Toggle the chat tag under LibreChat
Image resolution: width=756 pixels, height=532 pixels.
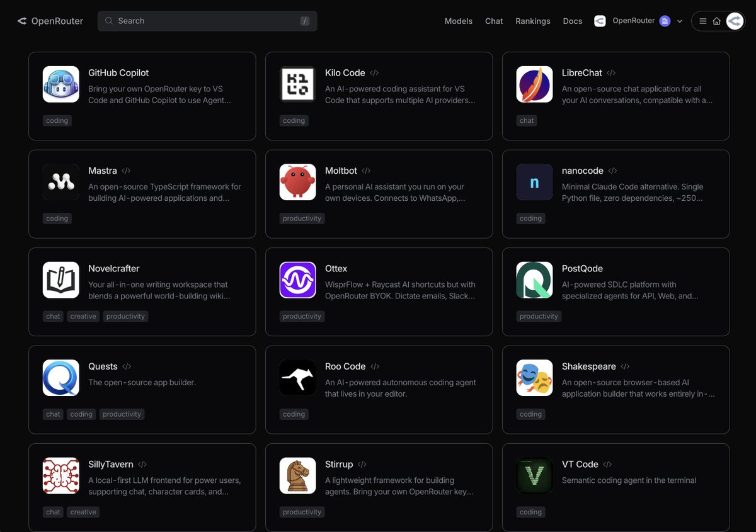(x=527, y=120)
